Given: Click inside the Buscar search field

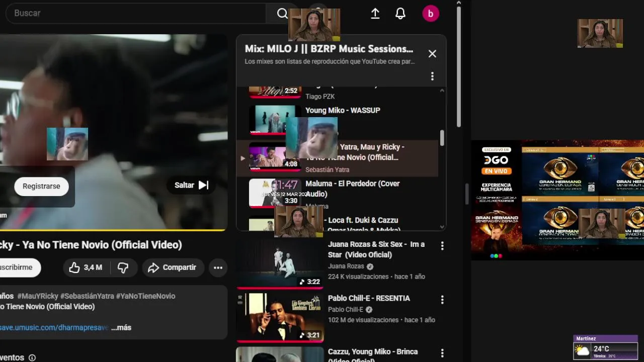Looking at the screenshot, I should (x=136, y=13).
